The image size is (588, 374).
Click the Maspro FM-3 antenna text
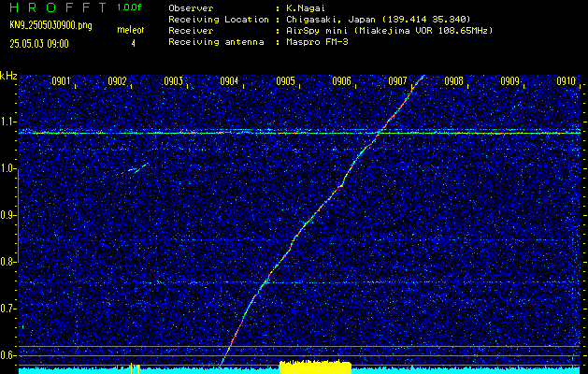click(317, 42)
